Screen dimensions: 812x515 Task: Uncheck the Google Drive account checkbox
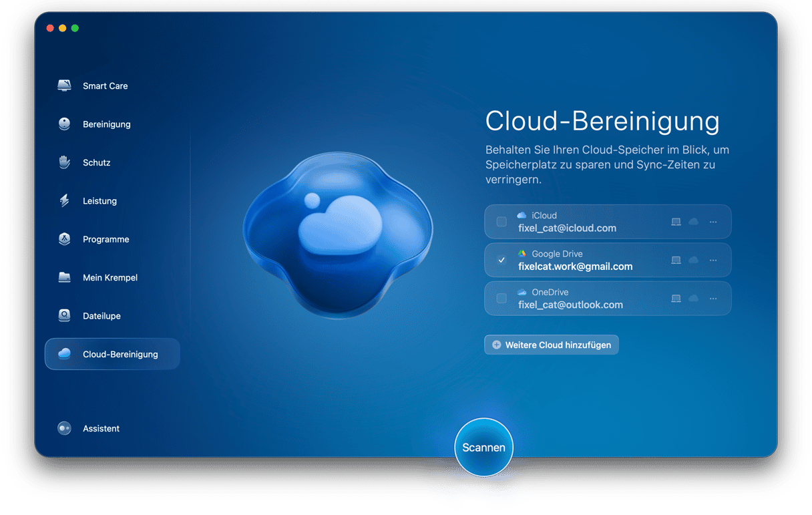[x=501, y=260]
